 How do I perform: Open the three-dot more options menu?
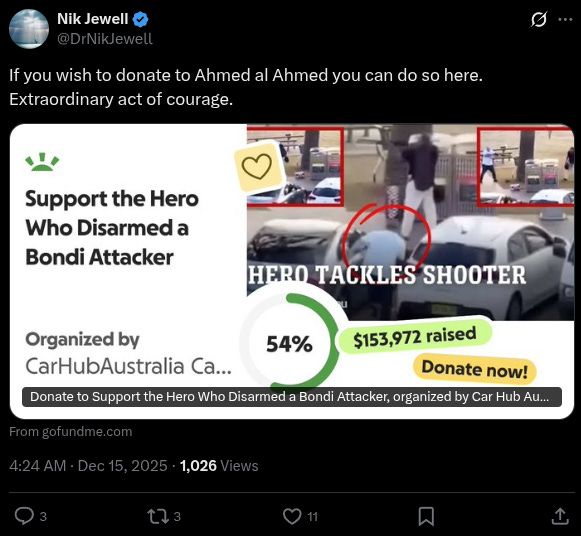[565, 20]
